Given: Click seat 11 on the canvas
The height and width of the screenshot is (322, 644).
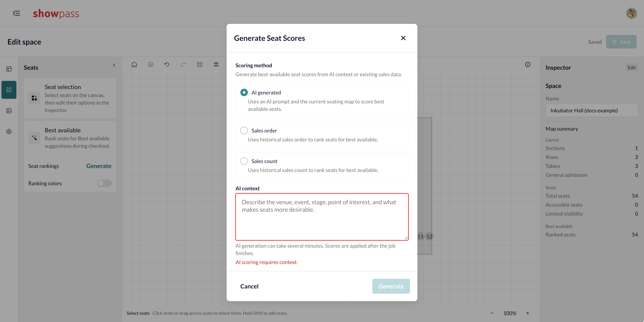Looking at the screenshot, I should click(x=420, y=236).
